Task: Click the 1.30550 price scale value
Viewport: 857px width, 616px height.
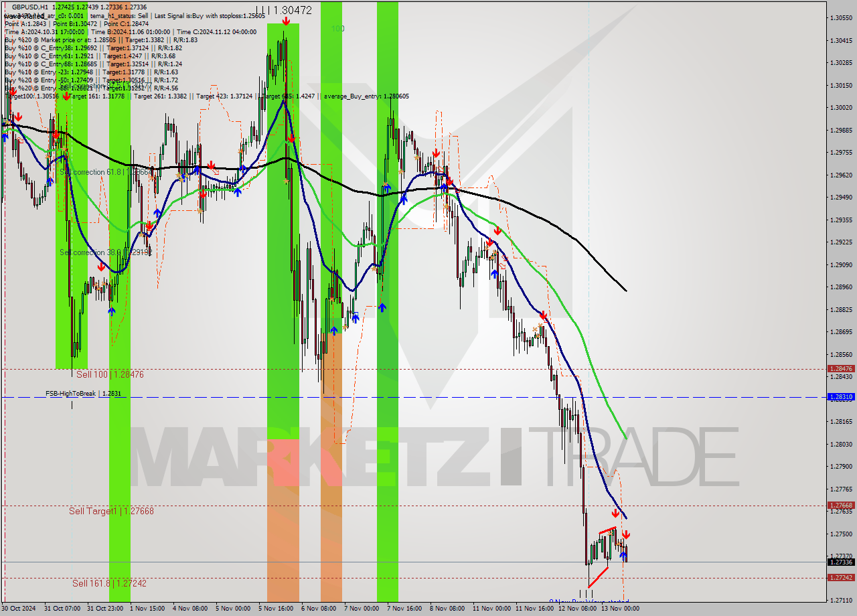Action: click(841, 18)
